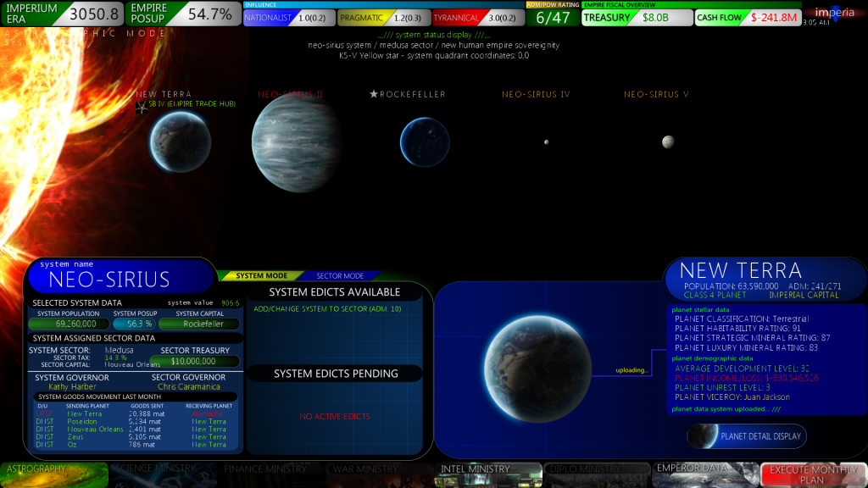Open the Astrography screen
The width and height of the screenshot is (868, 488).
[x=54, y=474]
